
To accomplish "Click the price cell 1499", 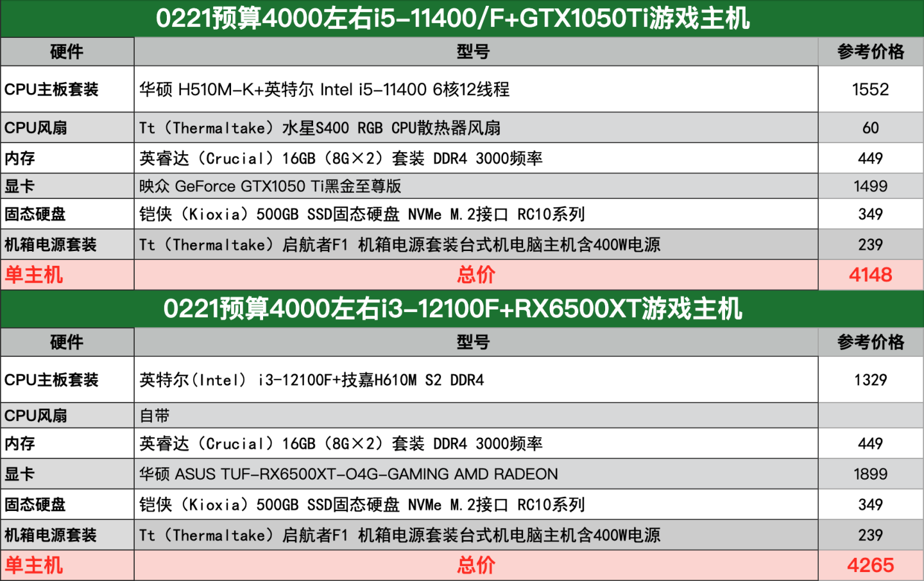I will pos(871,186).
